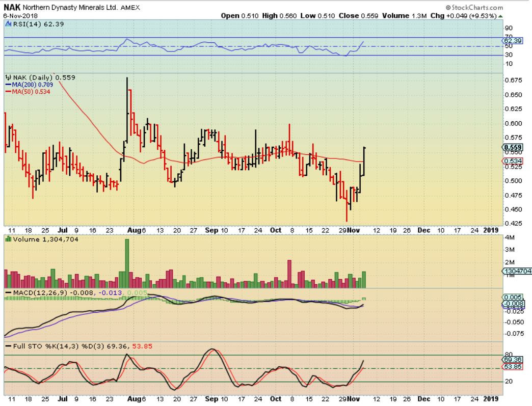Screen dimensions: 532x406
Task: Click the Dec label on bottom axis
Action: click(424, 399)
